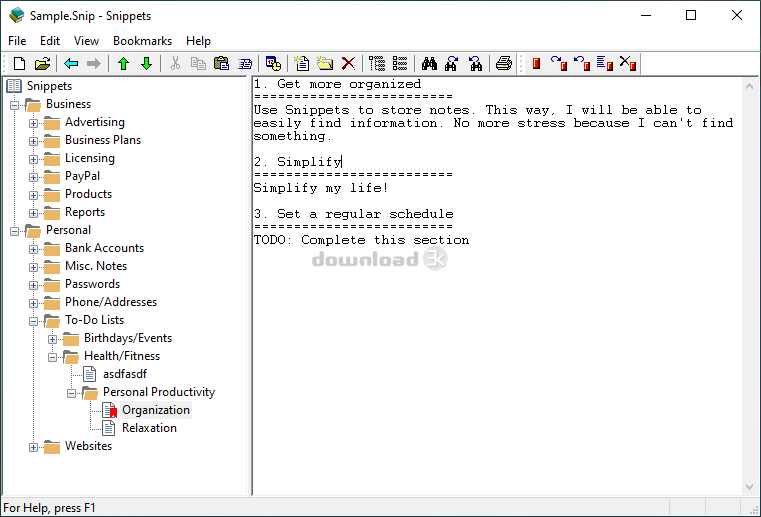Collapse the Health/Fitness folder
Screen dimensions: 761x517
coord(52,357)
